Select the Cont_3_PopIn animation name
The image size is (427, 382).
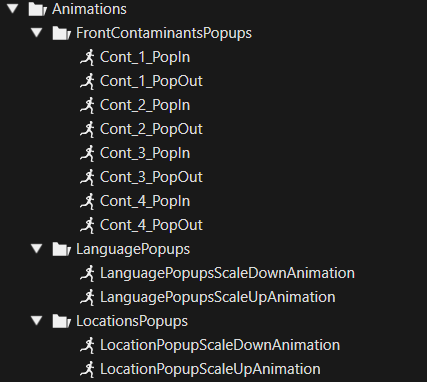point(145,153)
